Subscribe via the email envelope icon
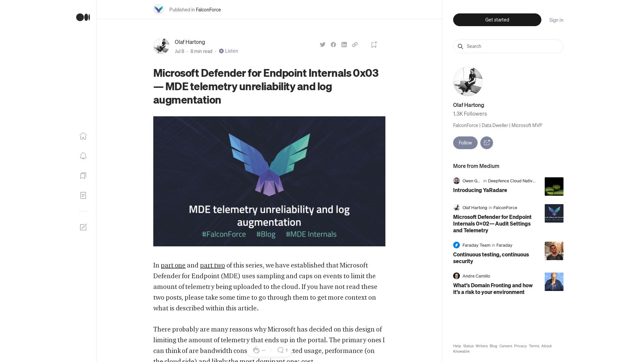The image size is (644, 362). click(487, 143)
